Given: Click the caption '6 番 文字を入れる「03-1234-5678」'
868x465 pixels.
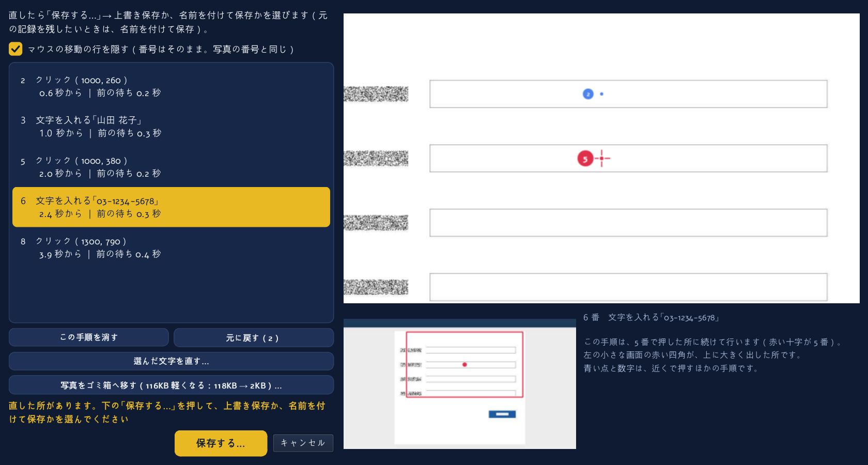Looking at the screenshot, I should (x=652, y=317).
